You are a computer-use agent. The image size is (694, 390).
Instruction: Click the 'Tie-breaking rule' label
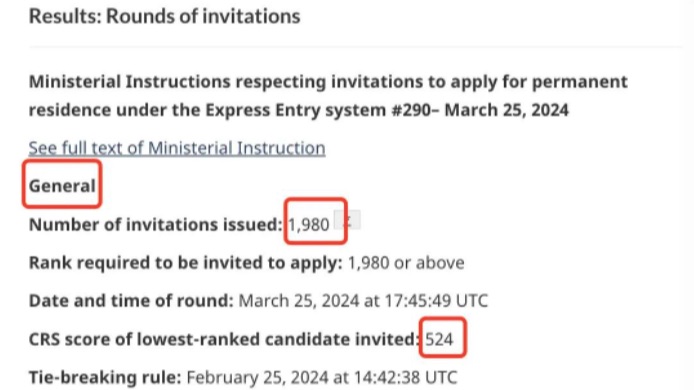tap(105, 378)
